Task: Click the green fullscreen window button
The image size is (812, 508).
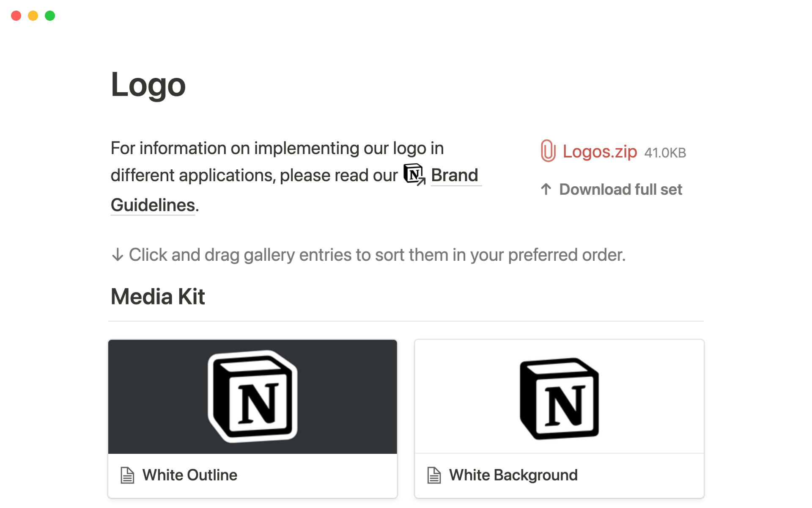Action: click(x=50, y=16)
